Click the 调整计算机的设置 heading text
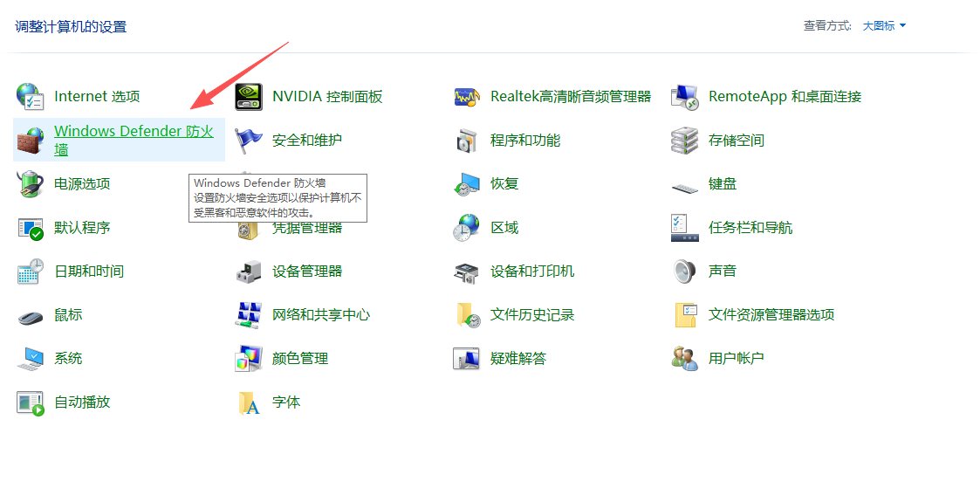 (x=71, y=27)
